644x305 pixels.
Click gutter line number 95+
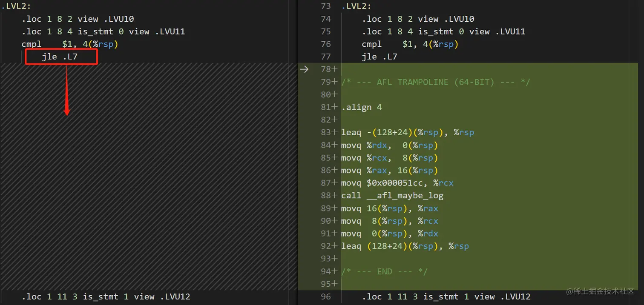click(x=329, y=284)
